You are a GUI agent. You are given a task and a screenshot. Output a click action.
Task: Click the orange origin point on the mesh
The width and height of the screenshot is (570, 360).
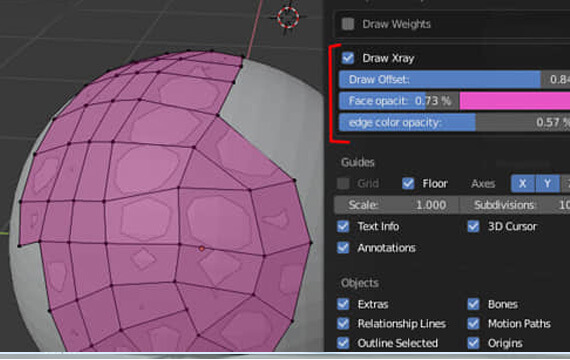click(x=202, y=249)
